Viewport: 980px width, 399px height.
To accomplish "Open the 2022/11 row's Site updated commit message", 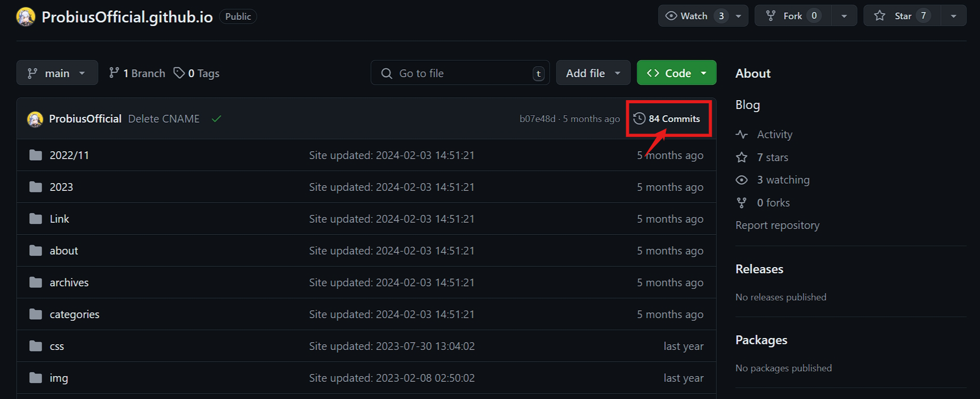I will 392,155.
